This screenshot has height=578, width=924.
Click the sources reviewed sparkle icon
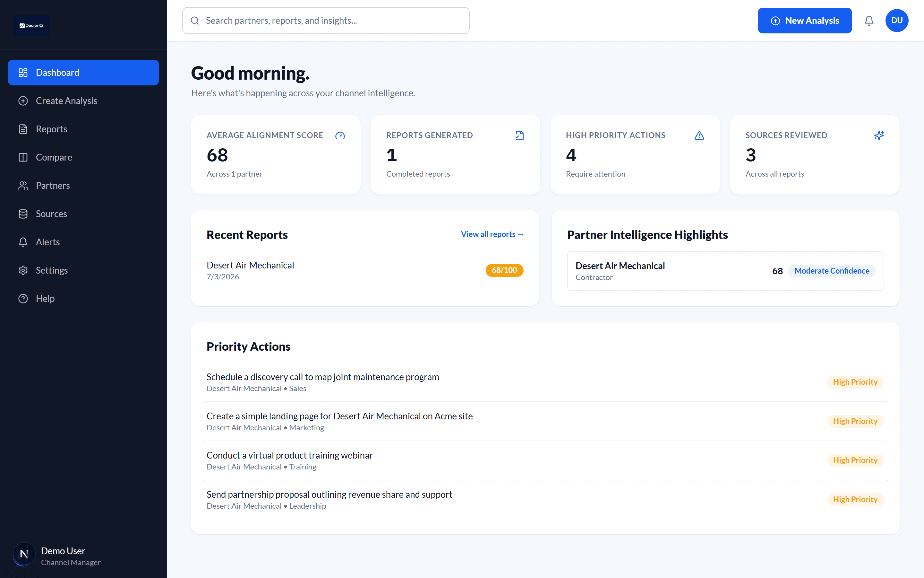(879, 136)
